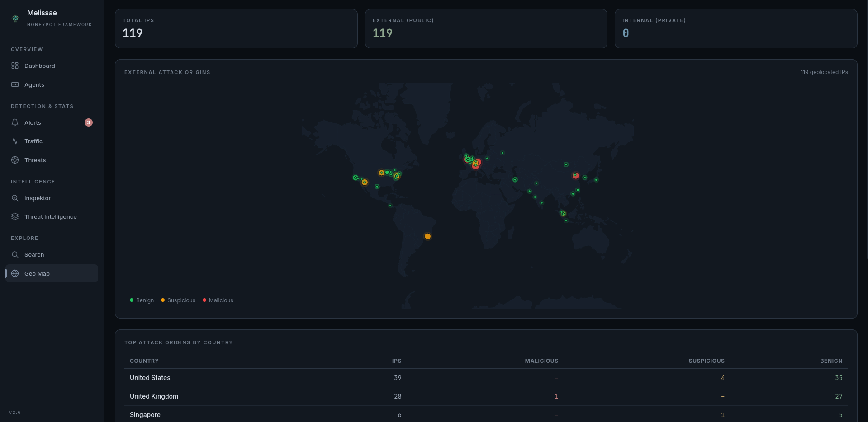Click the Traffic pulse icon
868x422 pixels.
tap(15, 141)
